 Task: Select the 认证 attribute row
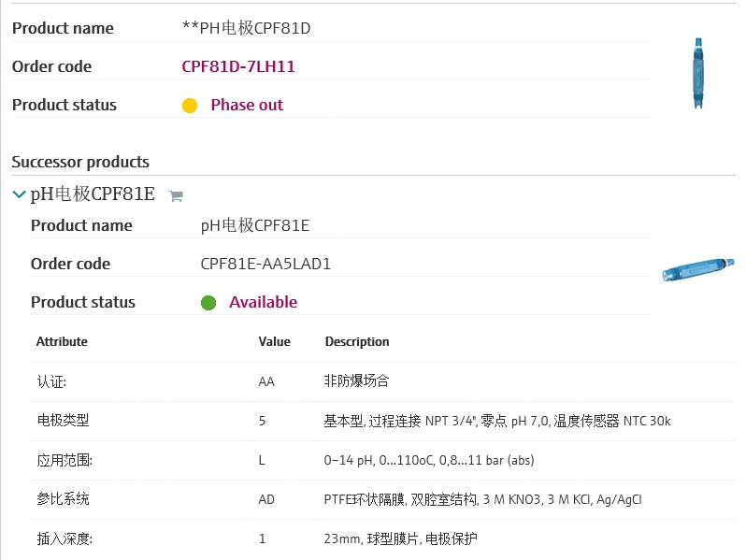pyautogui.click(x=51, y=381)
